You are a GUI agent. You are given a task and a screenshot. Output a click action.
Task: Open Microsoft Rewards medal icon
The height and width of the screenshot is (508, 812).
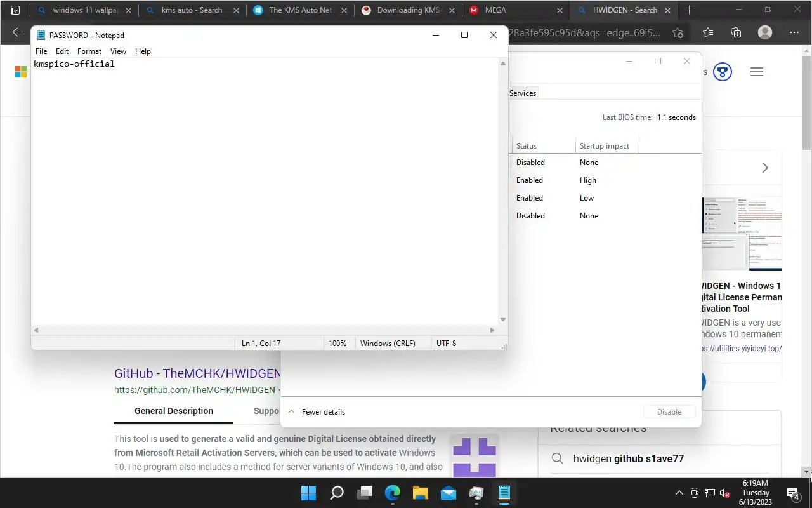tap(723, 72)
